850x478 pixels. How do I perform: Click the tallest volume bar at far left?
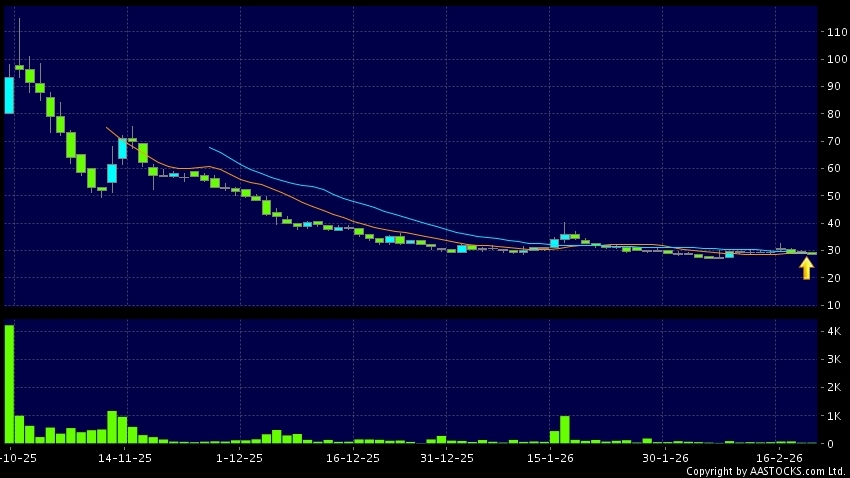coord(9,385)
